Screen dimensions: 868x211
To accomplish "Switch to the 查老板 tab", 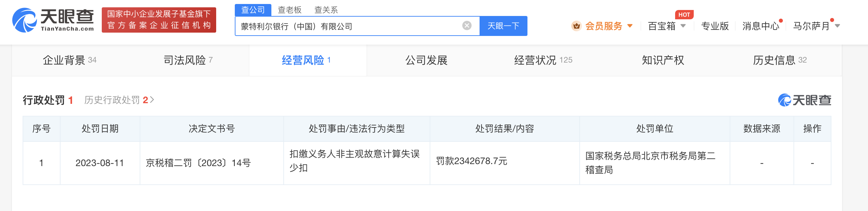I will [x=289, y=10].
